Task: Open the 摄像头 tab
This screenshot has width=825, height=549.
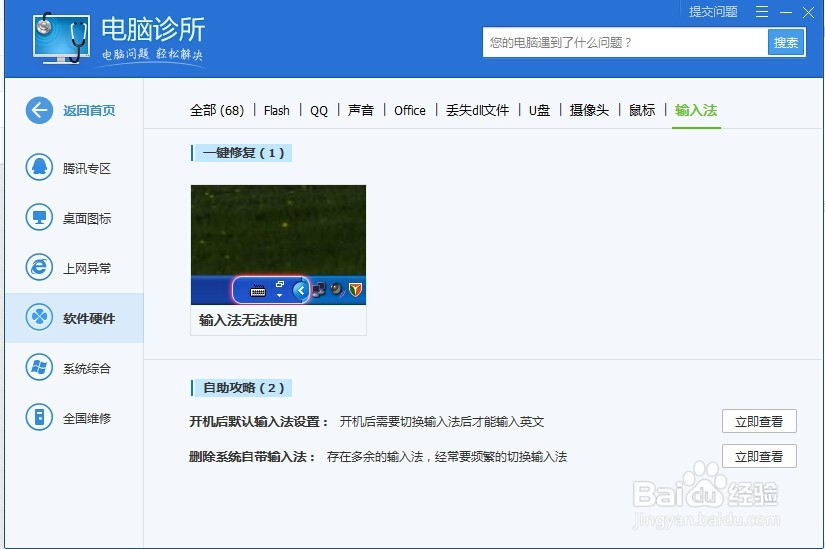Action: pos(589,111)
